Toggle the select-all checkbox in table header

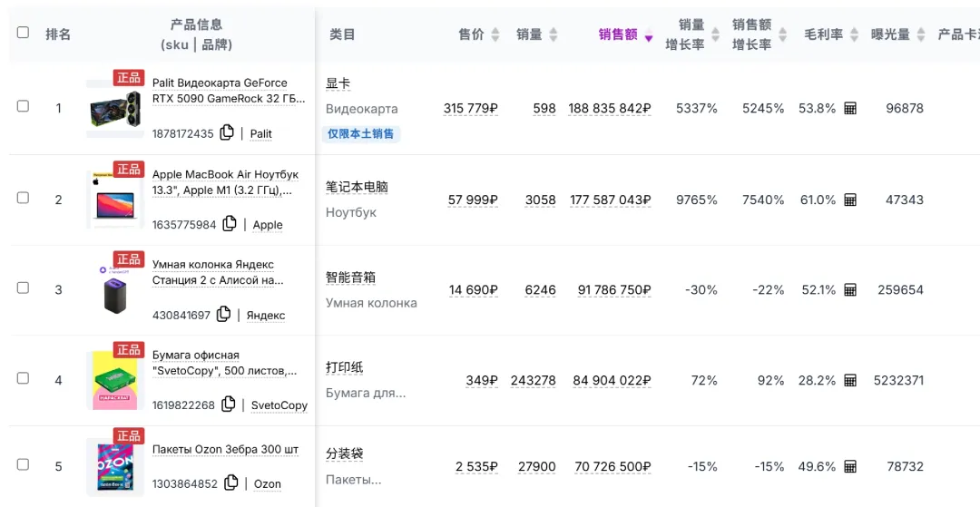pyautogui.click(x=23, y=33)
